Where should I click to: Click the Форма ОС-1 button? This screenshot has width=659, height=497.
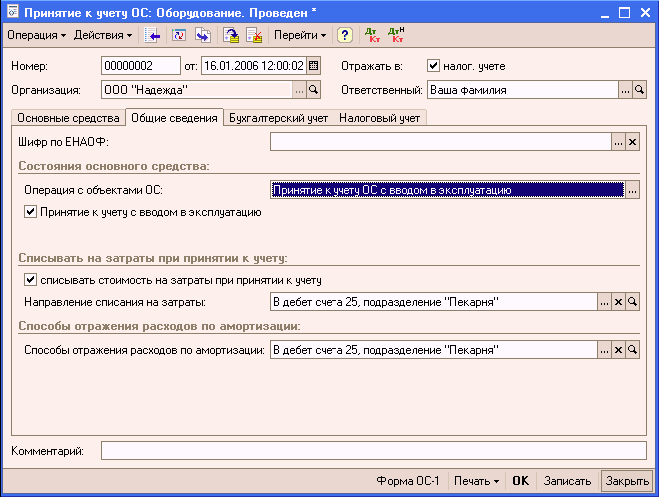pos(407,481)
